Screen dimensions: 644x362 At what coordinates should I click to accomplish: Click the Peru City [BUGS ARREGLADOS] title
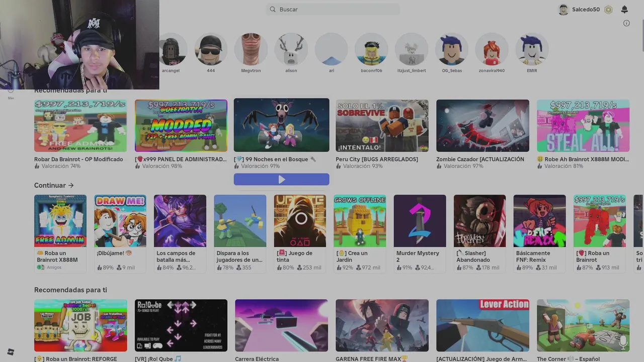(377, 159)
